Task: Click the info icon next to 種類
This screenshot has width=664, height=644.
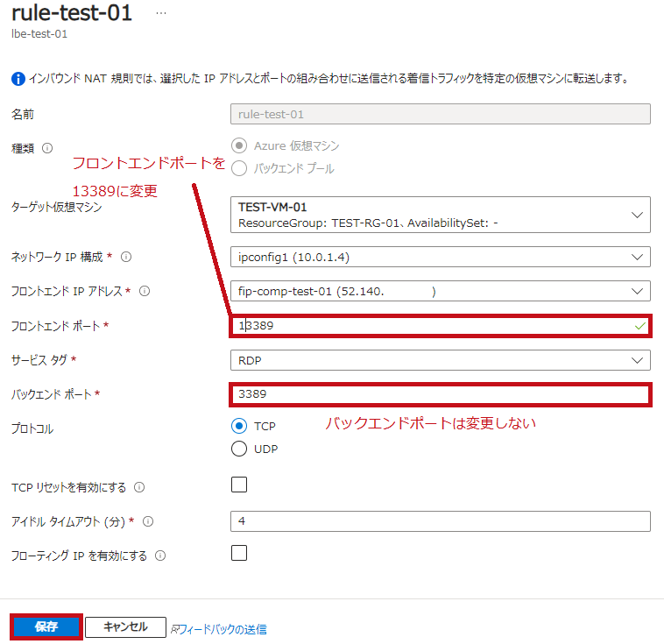Action: coord(47,148)
